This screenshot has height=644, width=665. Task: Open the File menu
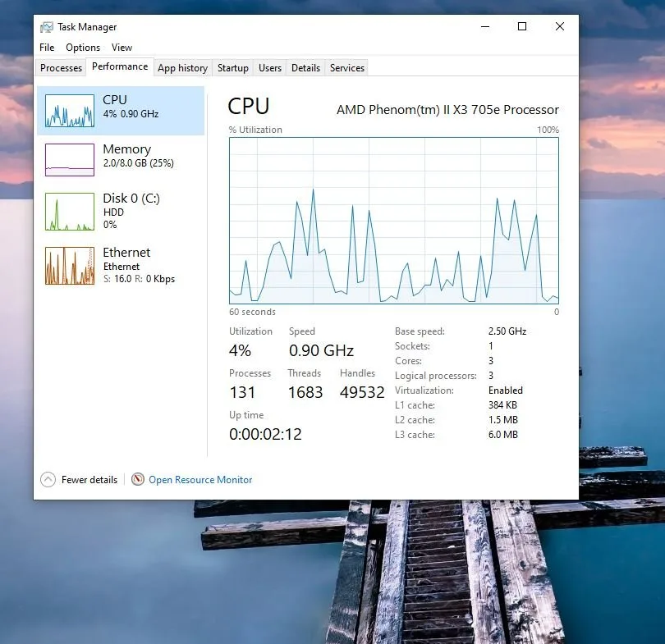[x=46, y=48]
